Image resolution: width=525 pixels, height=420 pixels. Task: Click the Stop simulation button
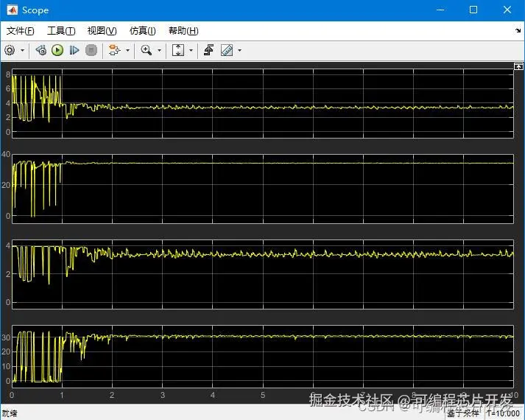tap(91, 50)
